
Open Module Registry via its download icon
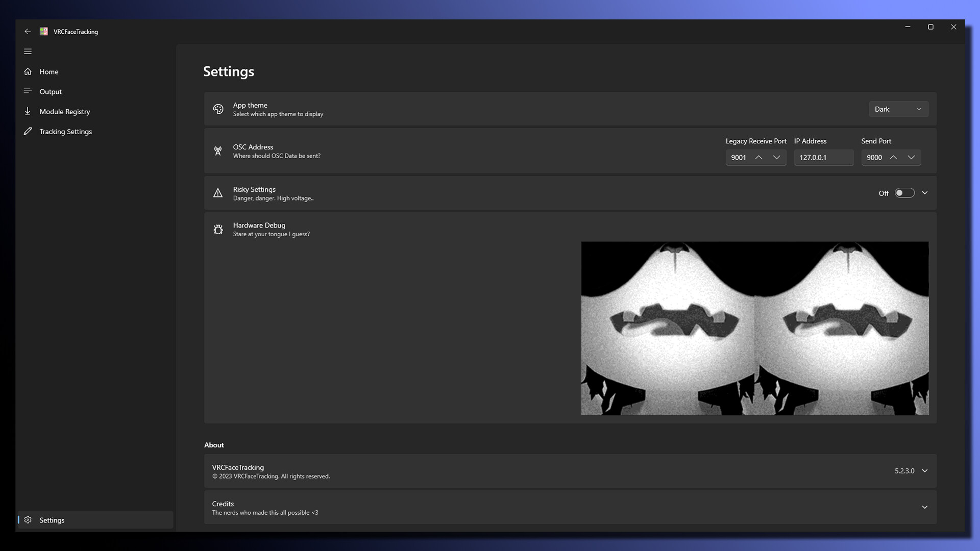28,111
